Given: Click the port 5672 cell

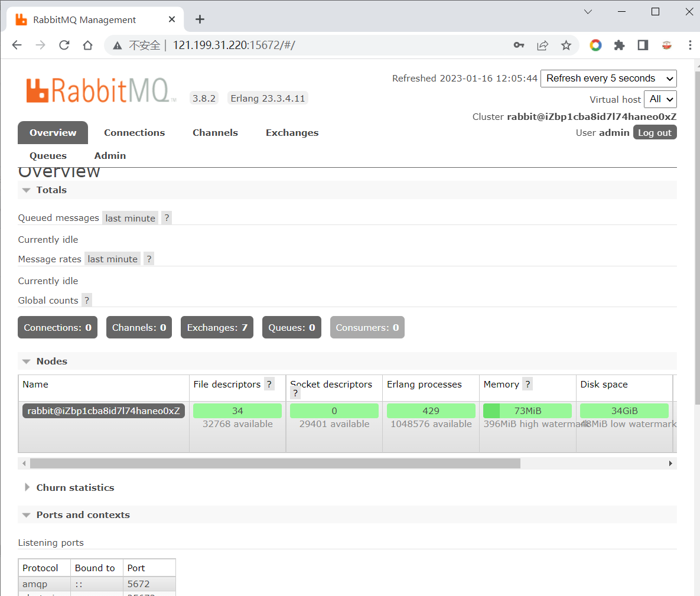Looking at the screenshot, I should pyautogui.click(x=149, y=584).
